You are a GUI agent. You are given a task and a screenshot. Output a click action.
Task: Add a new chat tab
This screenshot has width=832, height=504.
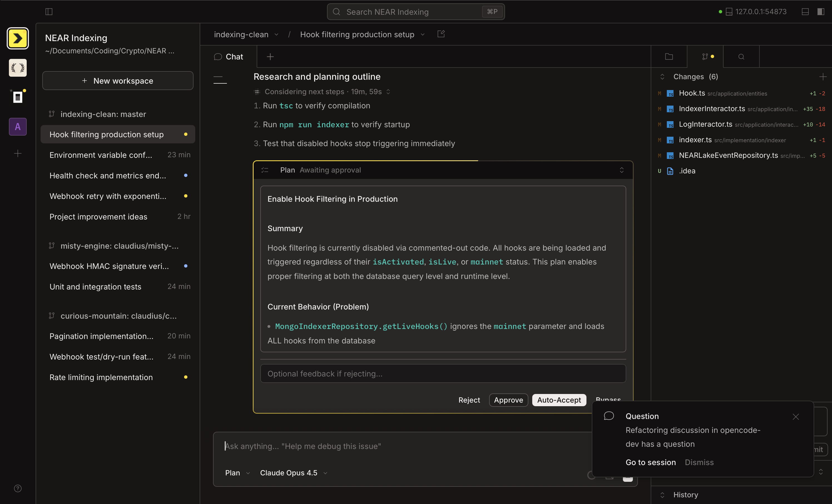[270, 57]
